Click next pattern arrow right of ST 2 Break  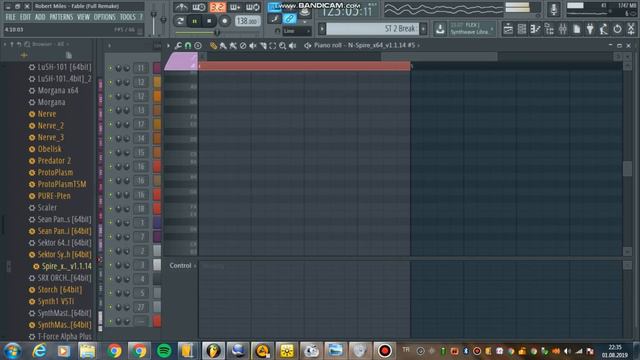pos(424,29)
